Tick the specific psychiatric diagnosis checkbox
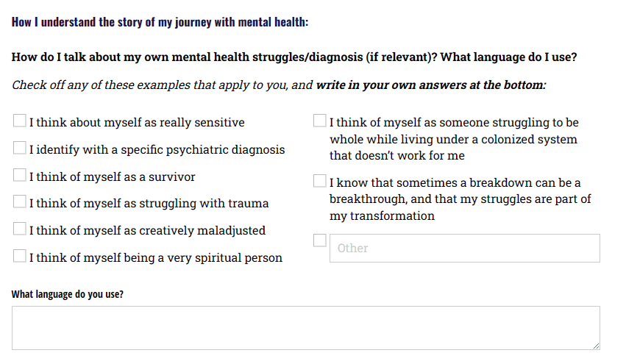This screenshot has height=364, width=626. click(x=20, y=149)
